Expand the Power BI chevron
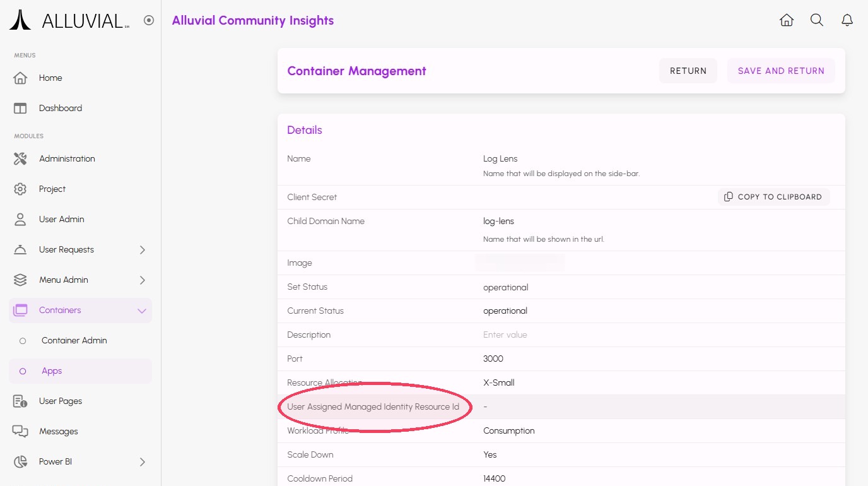The image size is (868, 486). click(142, 462)
